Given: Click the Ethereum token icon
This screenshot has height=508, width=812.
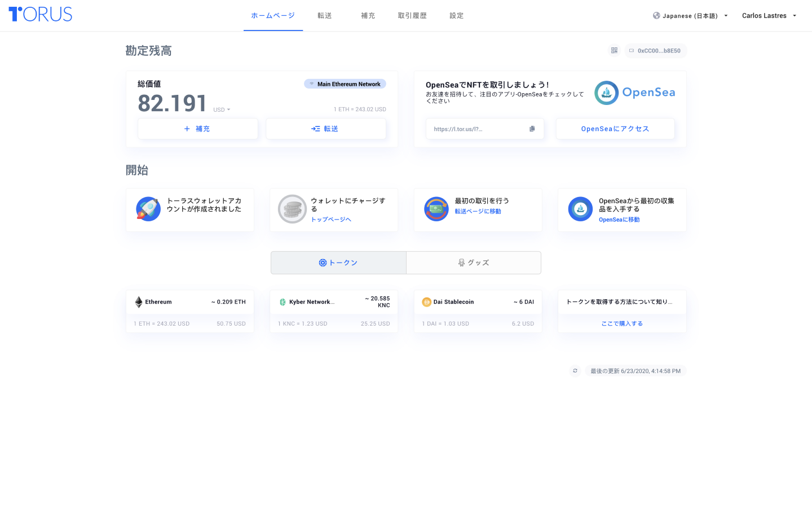Looking at the screenshot, I should 139,302.
